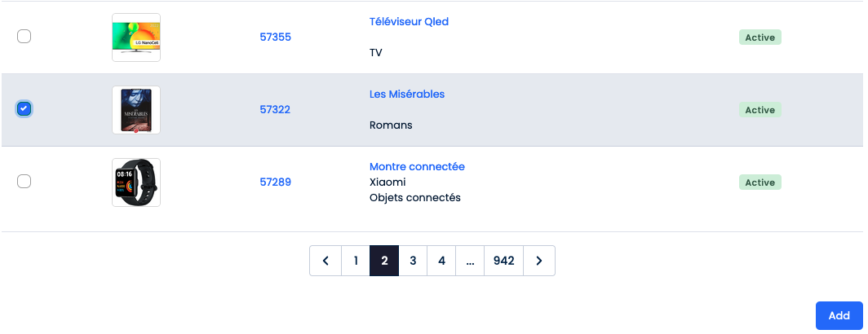
Task: Open product ID 57355 link
Action: pos(275,37)
